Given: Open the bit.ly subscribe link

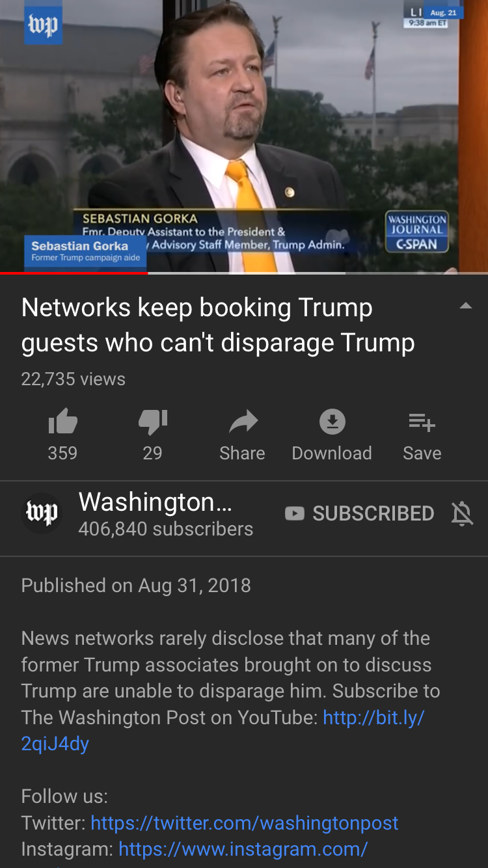Looking at the screenshot, I should 223,731.
